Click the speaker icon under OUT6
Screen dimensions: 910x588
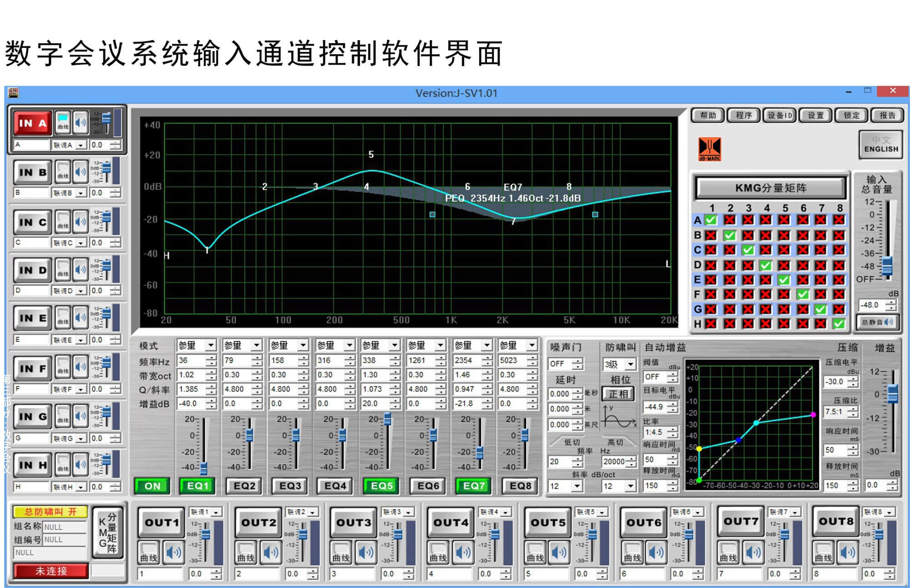pos(656,553)
